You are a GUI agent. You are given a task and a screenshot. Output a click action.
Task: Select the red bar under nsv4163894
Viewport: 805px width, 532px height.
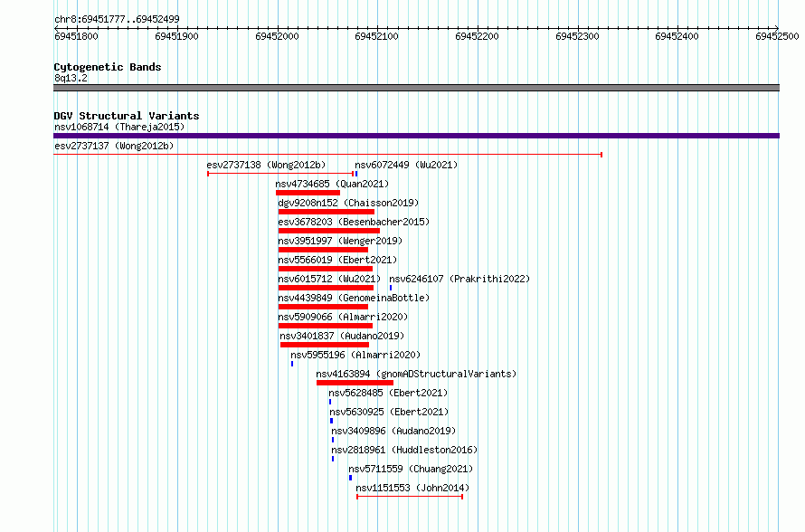[x=355, y=383]
